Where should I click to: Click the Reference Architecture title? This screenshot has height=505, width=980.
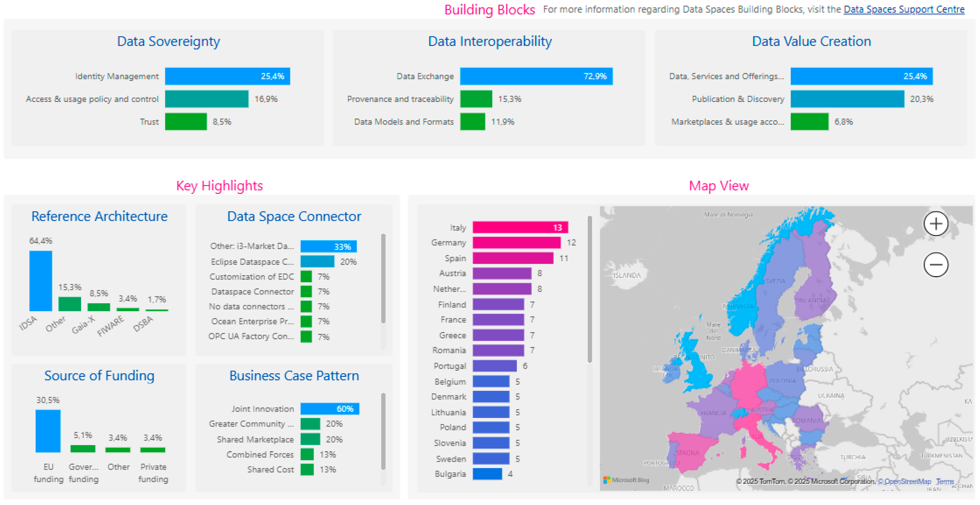99,216
